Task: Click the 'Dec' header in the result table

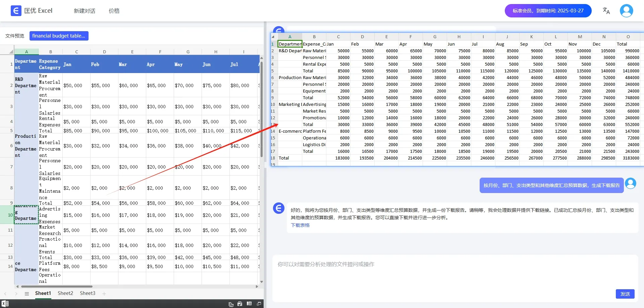Action: pyautogui.click(x=604, y=44)
